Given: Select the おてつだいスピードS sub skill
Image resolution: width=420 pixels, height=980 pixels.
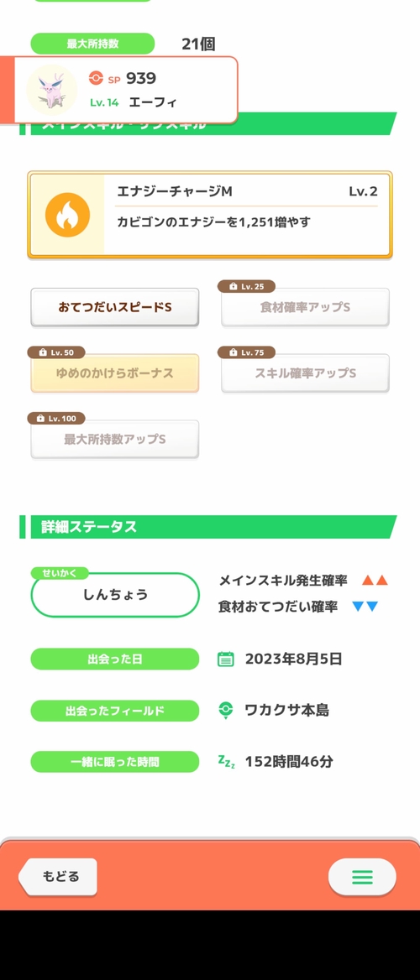Looking at the screenshot, I should [115, 307].
